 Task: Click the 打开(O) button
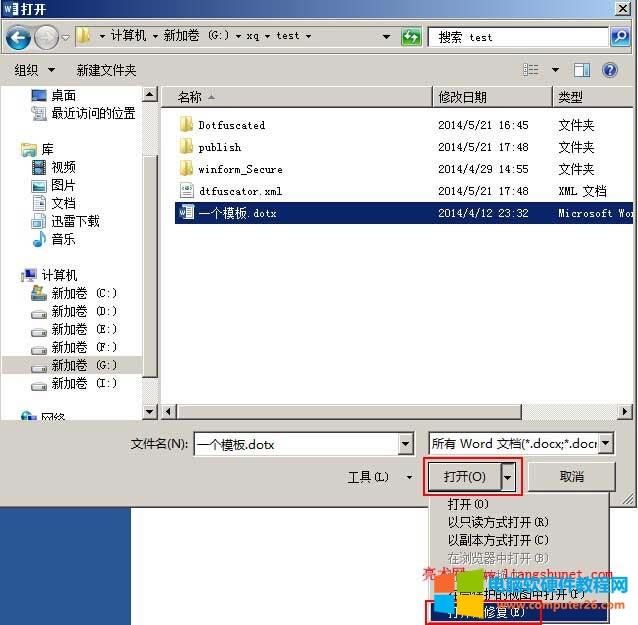tap(464, 476)
